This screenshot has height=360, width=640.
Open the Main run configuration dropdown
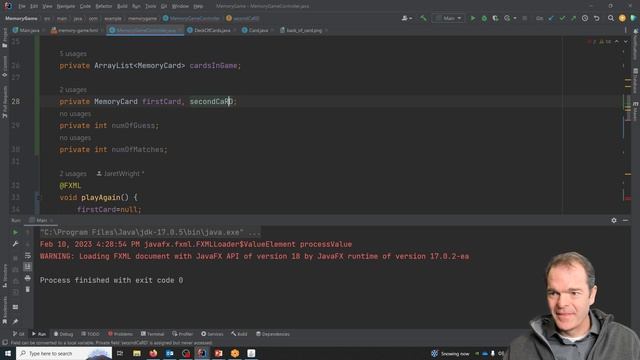click(x=449, y=18)
